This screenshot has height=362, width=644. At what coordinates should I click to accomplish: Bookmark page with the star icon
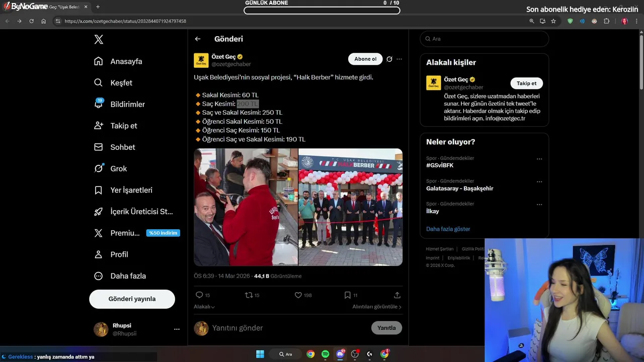click(553, 21)
